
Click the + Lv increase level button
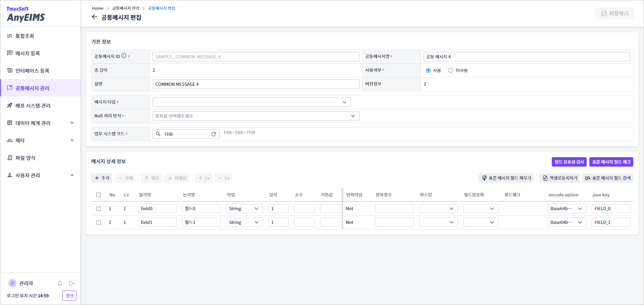[x=204, y=178]
